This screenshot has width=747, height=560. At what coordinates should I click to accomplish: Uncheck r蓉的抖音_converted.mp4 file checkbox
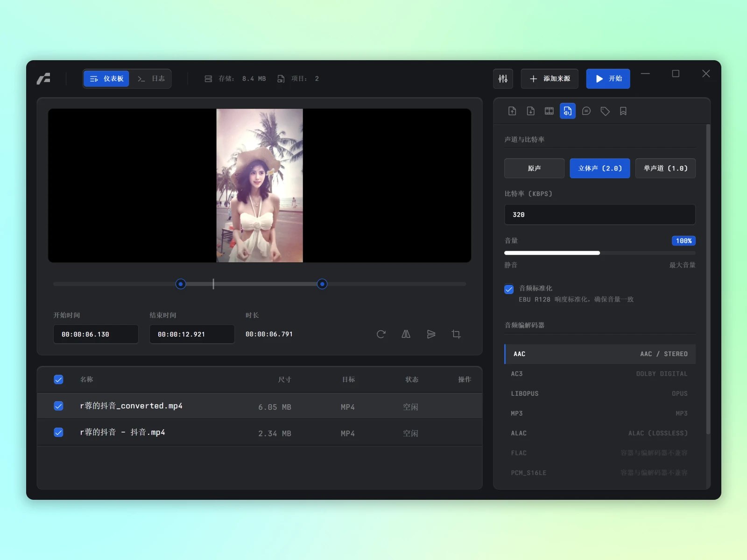click(x=58, y=406)
